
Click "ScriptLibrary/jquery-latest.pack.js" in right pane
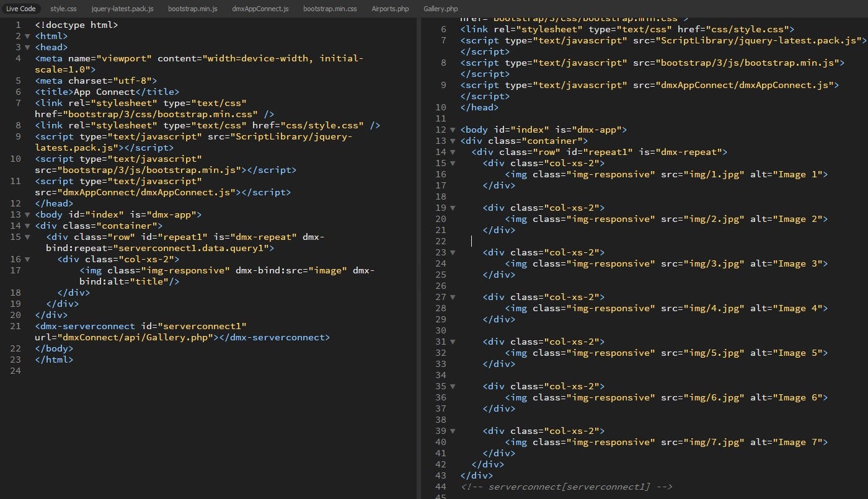(x=758, y=41)
